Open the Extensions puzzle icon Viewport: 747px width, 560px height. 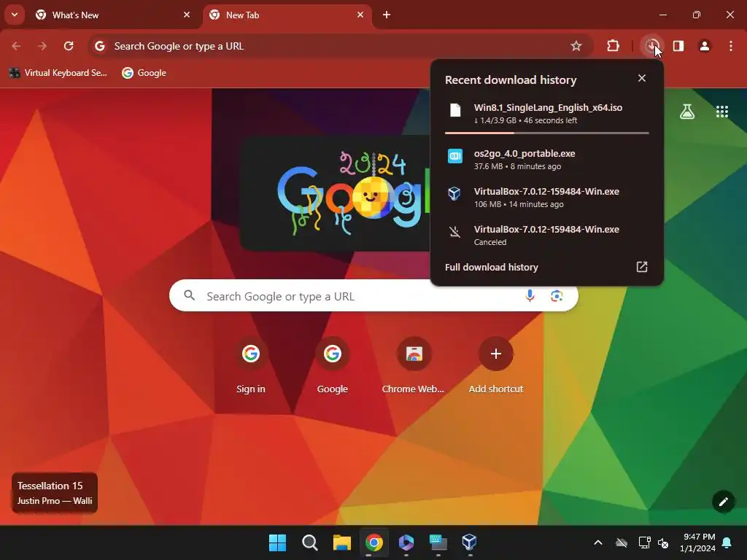click(613, 46)
